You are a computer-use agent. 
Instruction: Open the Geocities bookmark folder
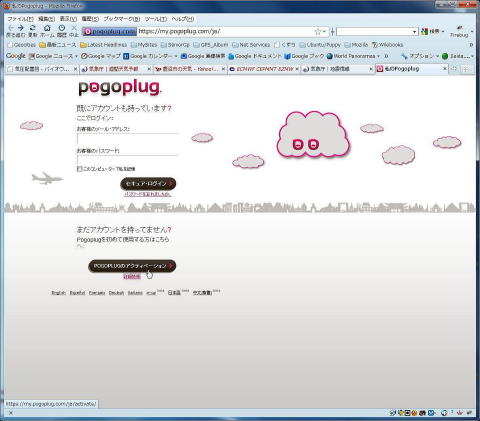tap(21, 45)
